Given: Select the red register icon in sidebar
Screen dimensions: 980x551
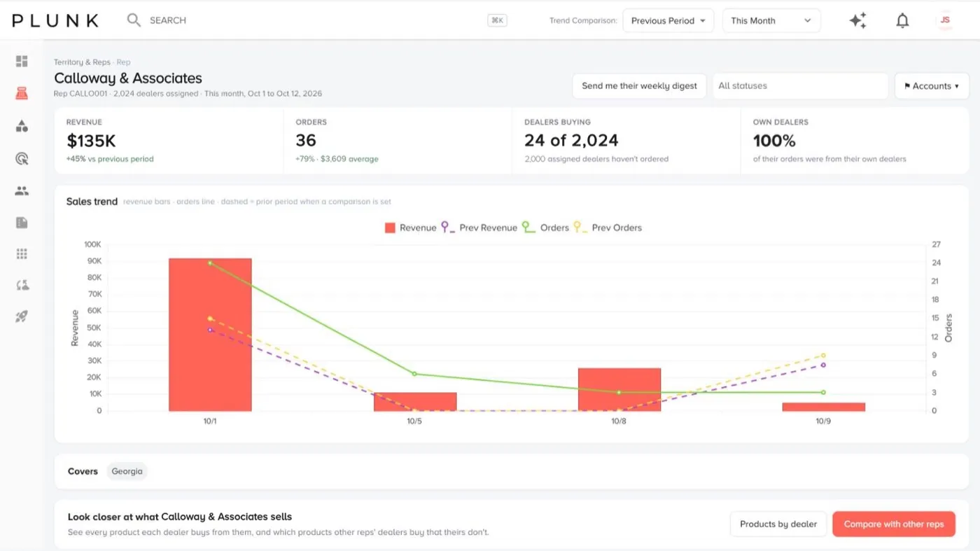Looking at the screenshot, I should tap(22, 93).
